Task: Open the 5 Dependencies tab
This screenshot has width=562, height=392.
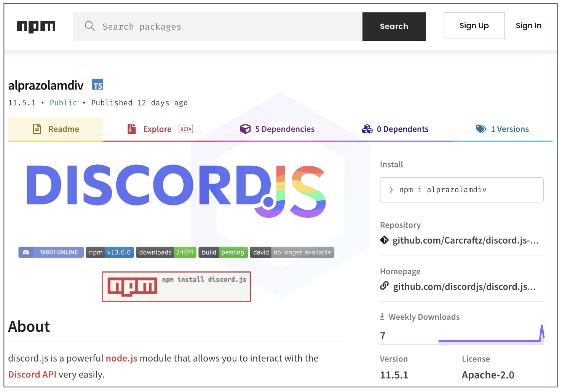Action: 277,129
